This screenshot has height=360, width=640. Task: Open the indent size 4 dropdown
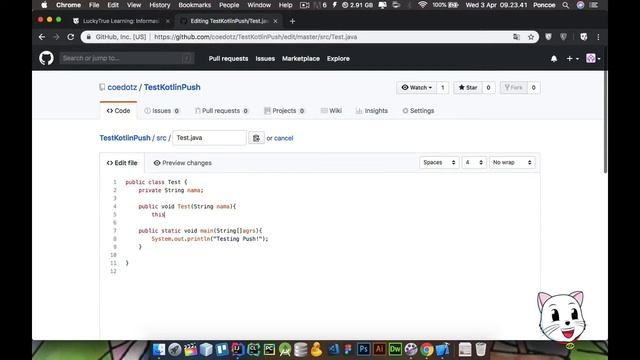pos(474,162)
